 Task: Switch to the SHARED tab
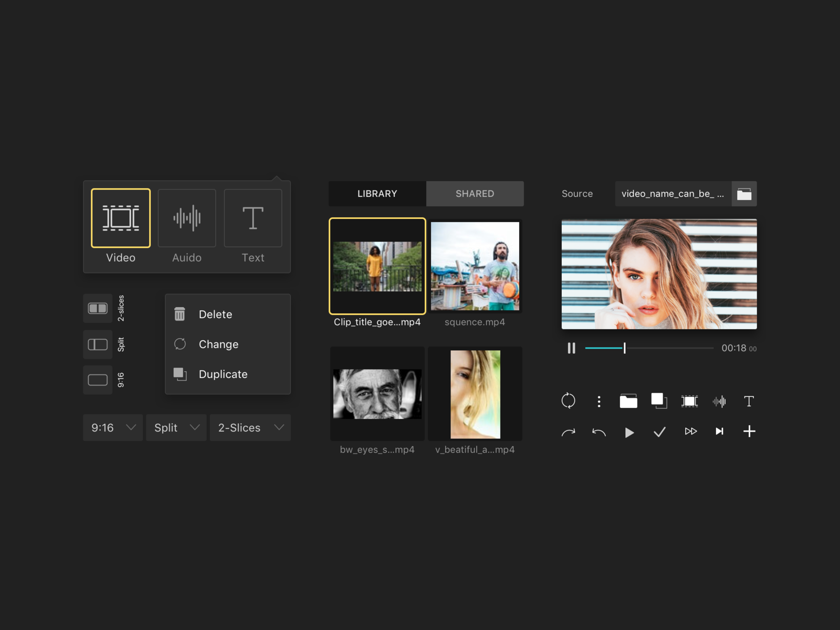475,194
